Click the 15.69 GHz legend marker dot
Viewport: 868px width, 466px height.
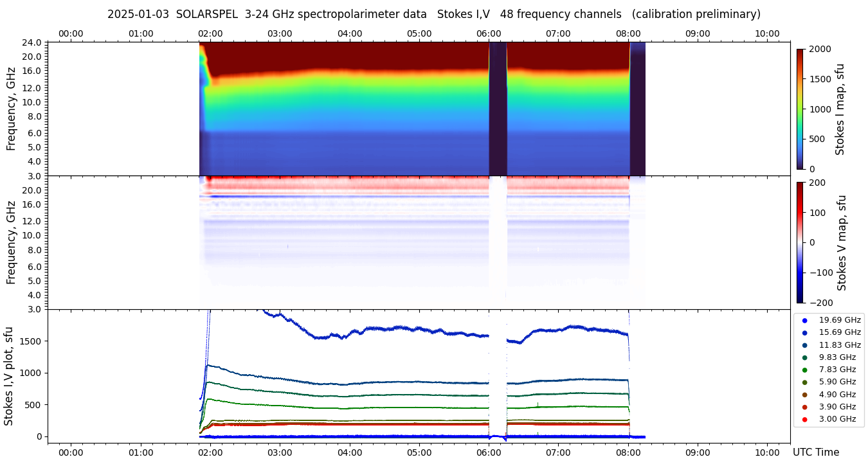[x=804, y=332]
